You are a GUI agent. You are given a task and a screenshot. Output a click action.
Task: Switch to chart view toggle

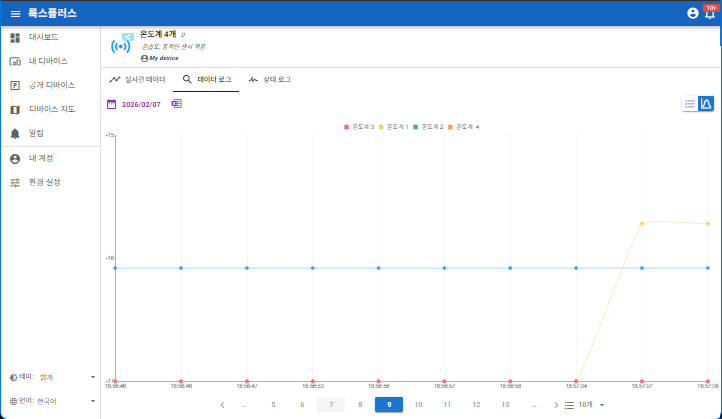[x=706, y=104]
